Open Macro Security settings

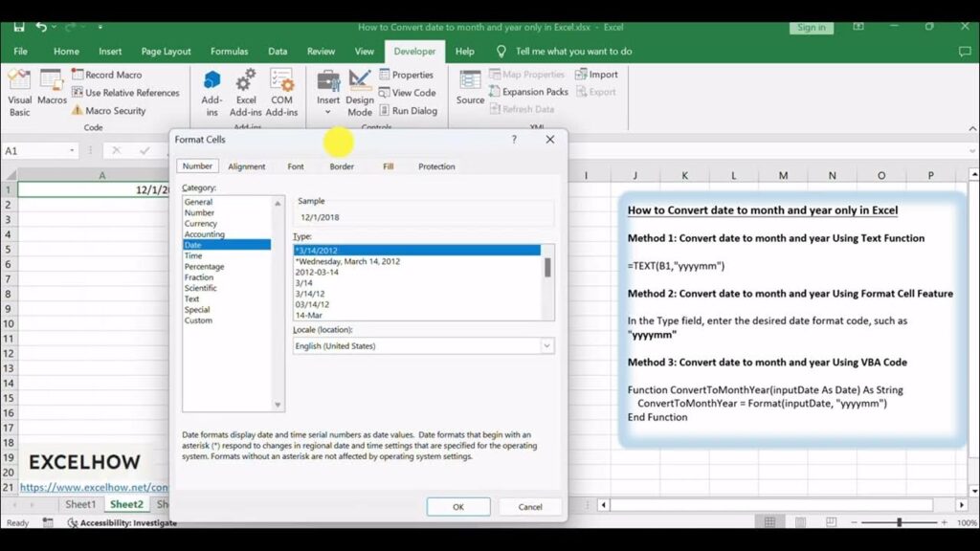tap(109, 111)
